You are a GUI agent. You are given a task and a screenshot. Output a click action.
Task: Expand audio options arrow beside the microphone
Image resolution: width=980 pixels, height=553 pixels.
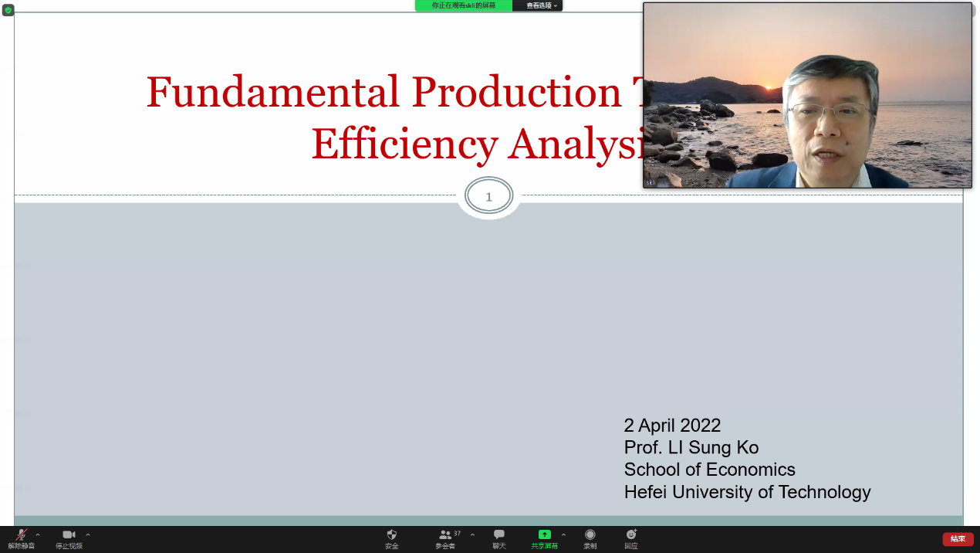(x=38, y=534)
